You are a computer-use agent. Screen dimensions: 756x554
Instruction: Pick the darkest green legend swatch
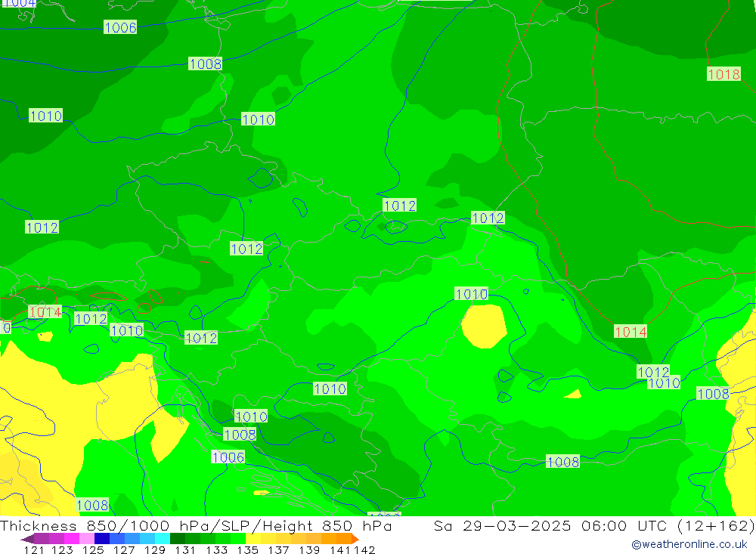click(178, 539)
